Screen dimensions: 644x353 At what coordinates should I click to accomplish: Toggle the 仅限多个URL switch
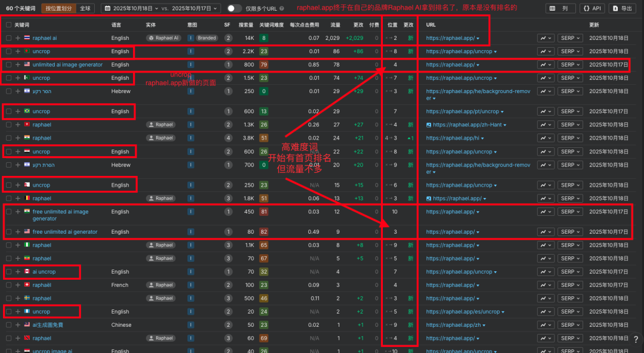[234, 8]
